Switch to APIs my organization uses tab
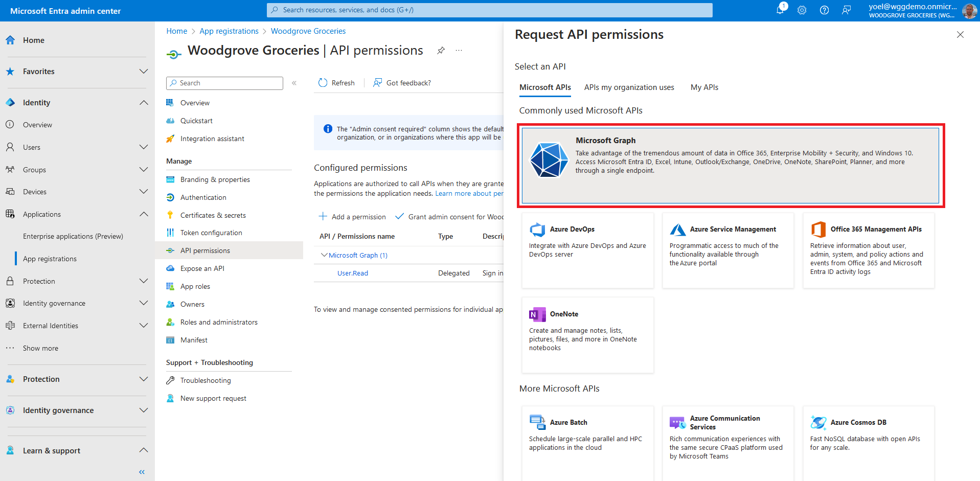The height and width of the screenshot is (481, 980). [629, 87]
